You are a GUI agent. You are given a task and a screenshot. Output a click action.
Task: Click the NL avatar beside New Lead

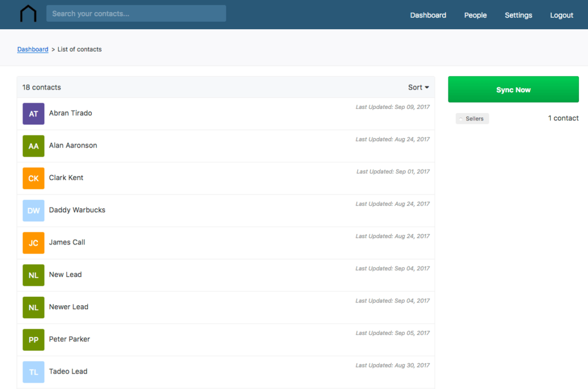(x=33, y=275)
